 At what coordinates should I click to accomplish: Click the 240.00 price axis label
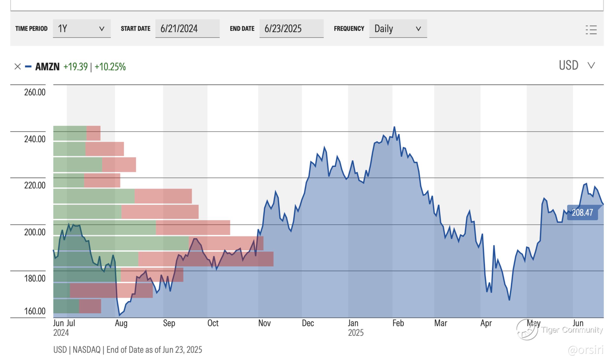pyautogui.click(x=35, y=139)
